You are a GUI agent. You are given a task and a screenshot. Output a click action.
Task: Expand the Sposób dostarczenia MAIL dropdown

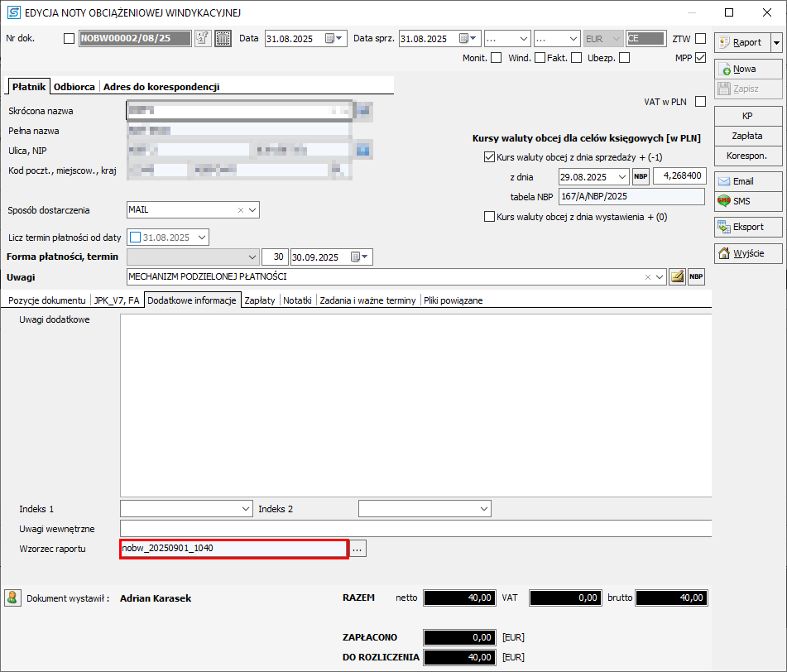(x=252, y=210)
